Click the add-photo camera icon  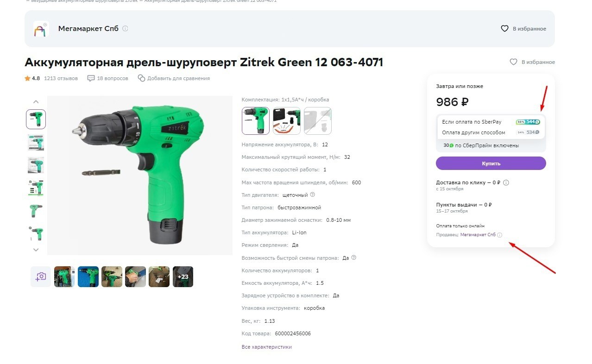click(x=41, y=276)
